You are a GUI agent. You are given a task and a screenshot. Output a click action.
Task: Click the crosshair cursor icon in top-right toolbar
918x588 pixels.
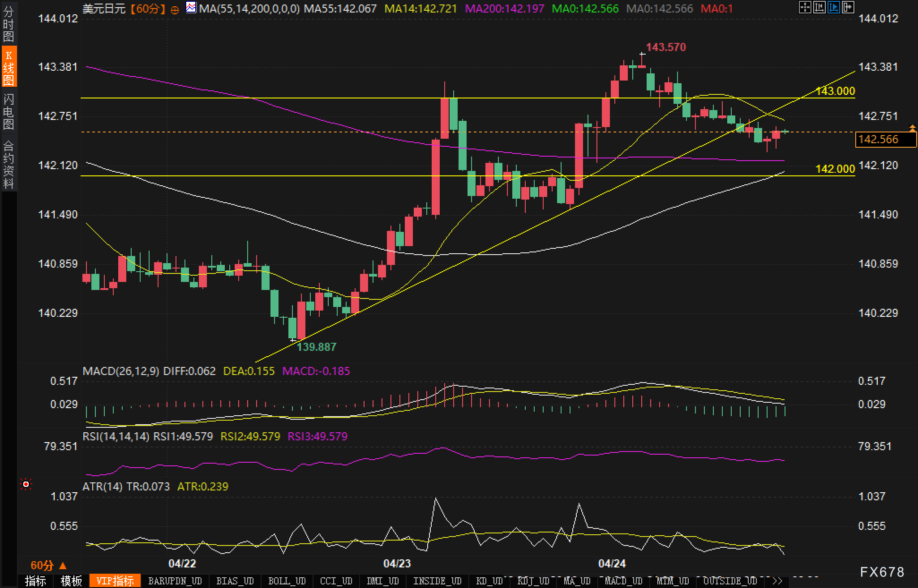(x=805, y=7)
